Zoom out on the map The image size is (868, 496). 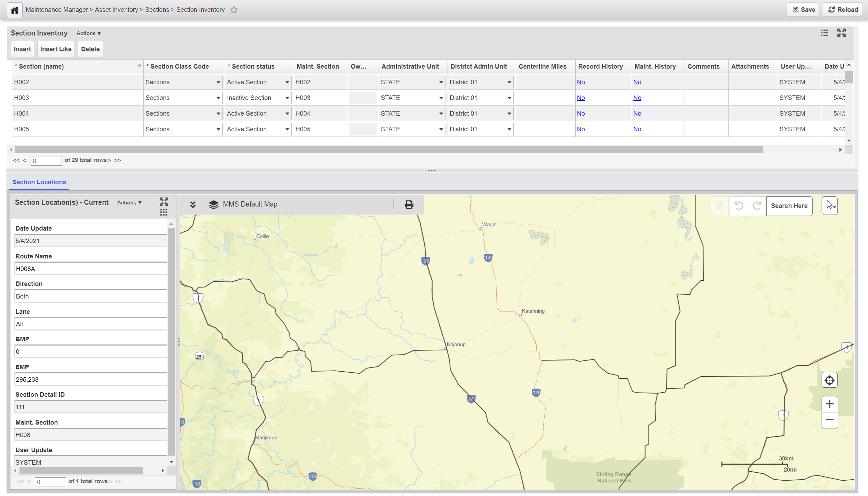[x=829, y=420]
